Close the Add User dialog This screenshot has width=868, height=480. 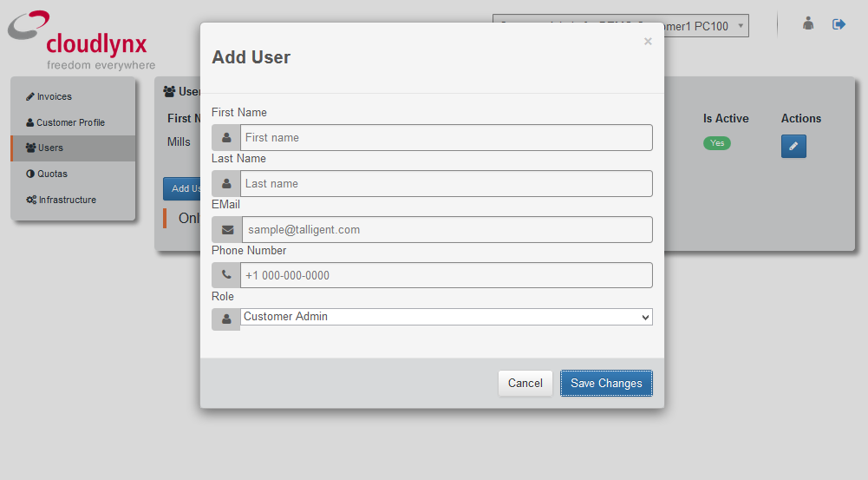(x=648, y=42)
